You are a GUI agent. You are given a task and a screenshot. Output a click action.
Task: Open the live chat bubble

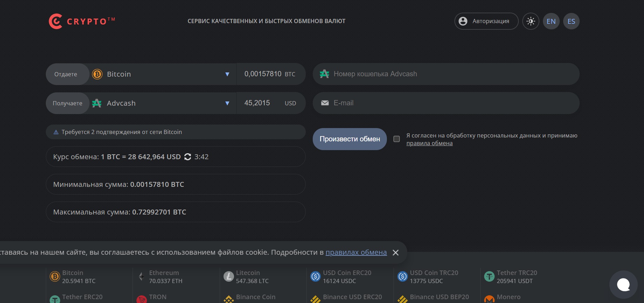(623, 285)
